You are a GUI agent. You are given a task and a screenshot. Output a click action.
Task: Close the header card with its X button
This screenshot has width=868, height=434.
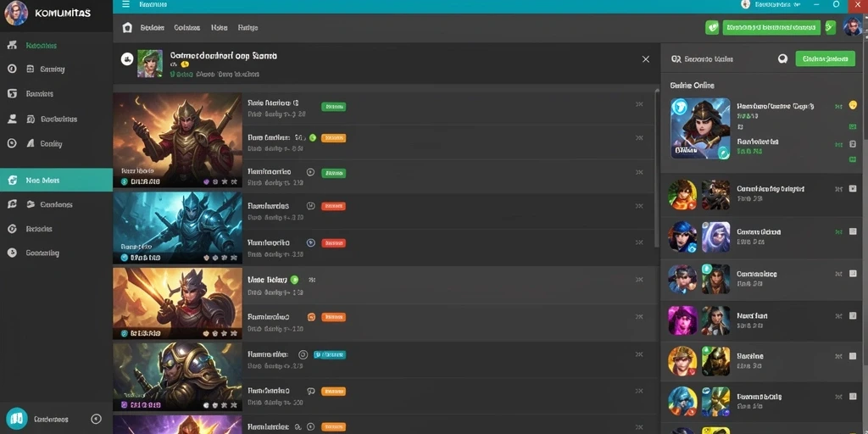tap(645, 59)
